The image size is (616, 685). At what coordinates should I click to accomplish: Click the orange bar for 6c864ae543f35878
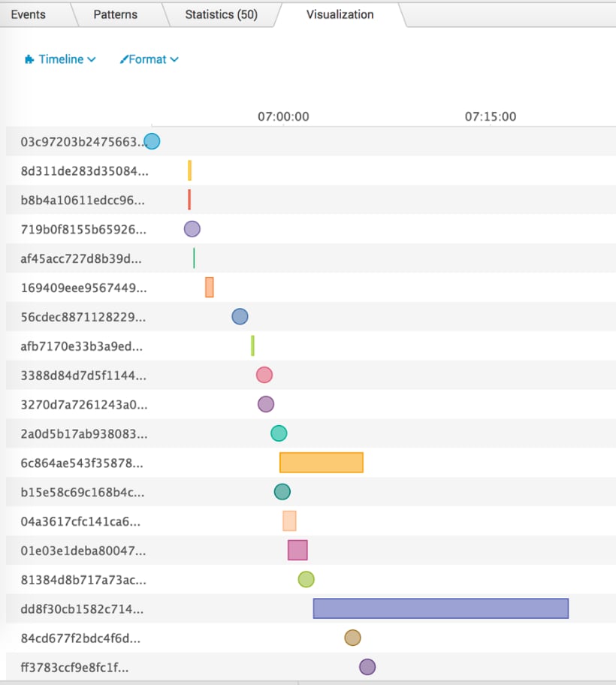point(322,463)
